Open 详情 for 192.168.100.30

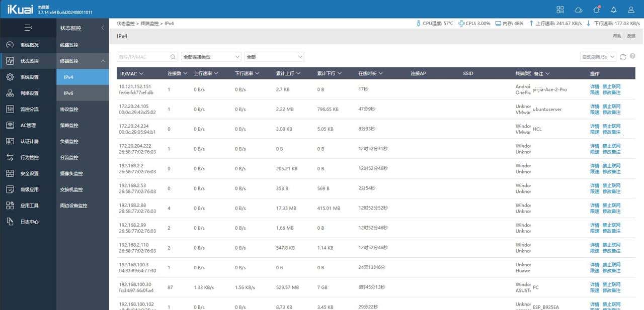tap(594, 284)
